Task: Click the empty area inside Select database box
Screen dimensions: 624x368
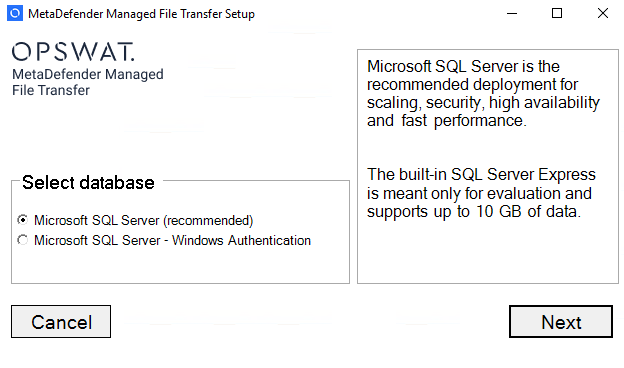Action: [x=180, y=266]
